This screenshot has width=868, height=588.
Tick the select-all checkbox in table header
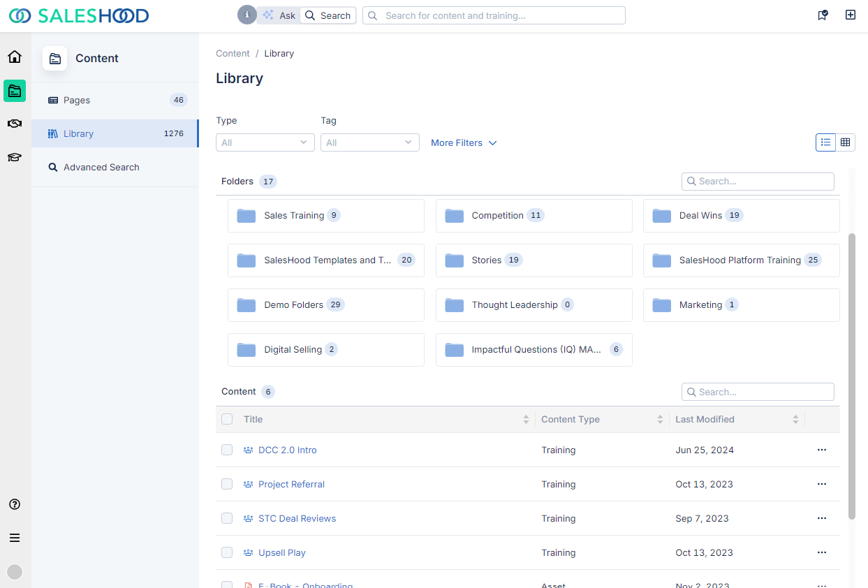click(227, 419)
